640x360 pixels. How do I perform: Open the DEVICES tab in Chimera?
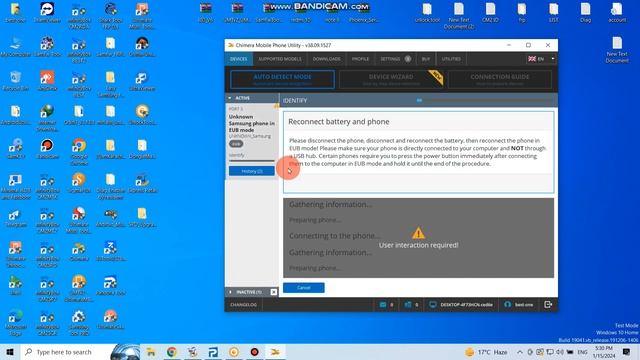tap(238, 59)
